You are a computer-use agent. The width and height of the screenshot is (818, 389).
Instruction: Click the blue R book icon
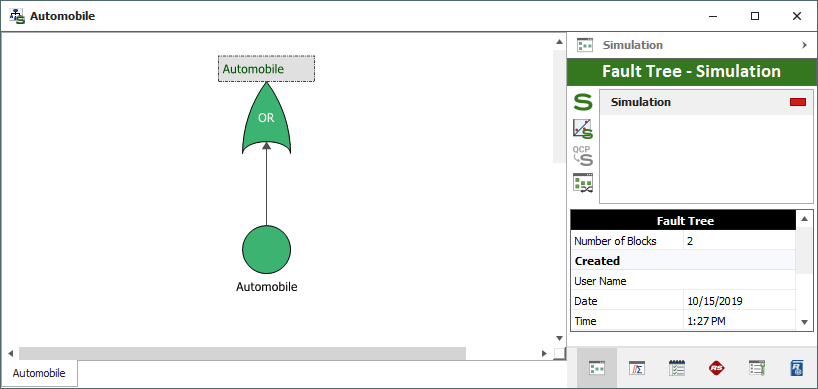point(797,368)
